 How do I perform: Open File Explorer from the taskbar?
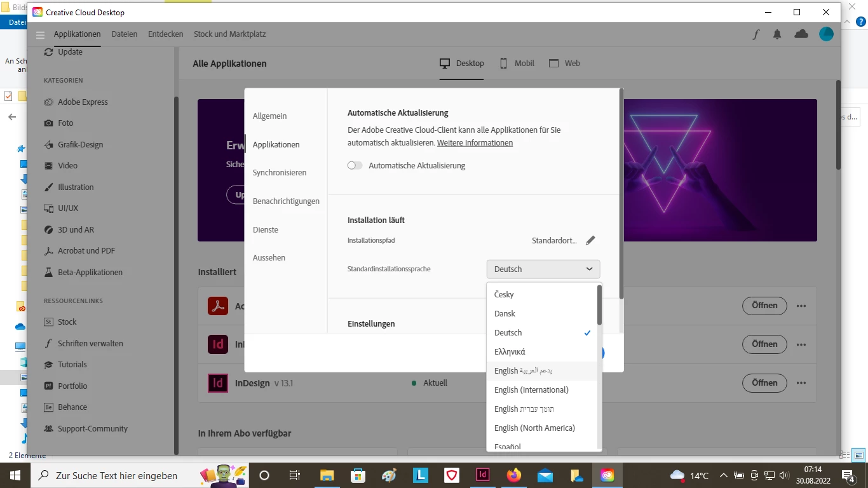327,475
